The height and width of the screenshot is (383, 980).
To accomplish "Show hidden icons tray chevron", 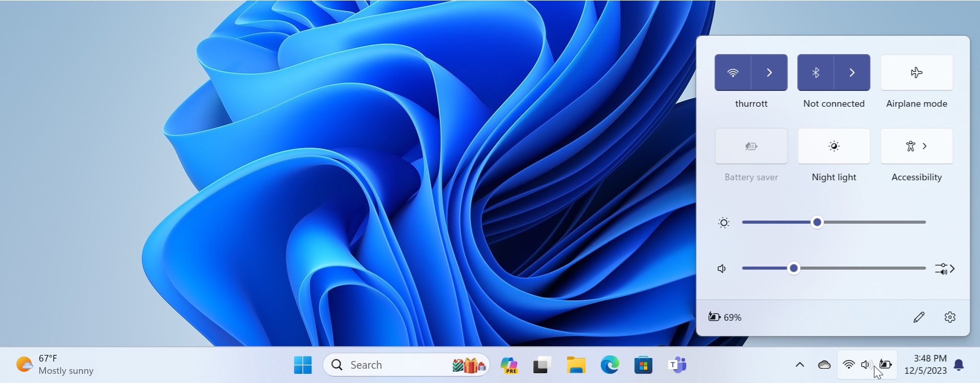I will point(800,365).
